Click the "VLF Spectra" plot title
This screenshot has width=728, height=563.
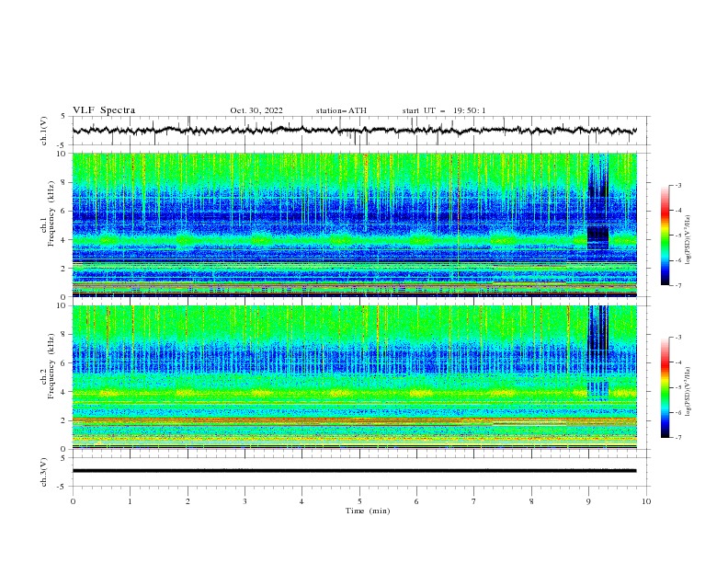coord(104,110)
